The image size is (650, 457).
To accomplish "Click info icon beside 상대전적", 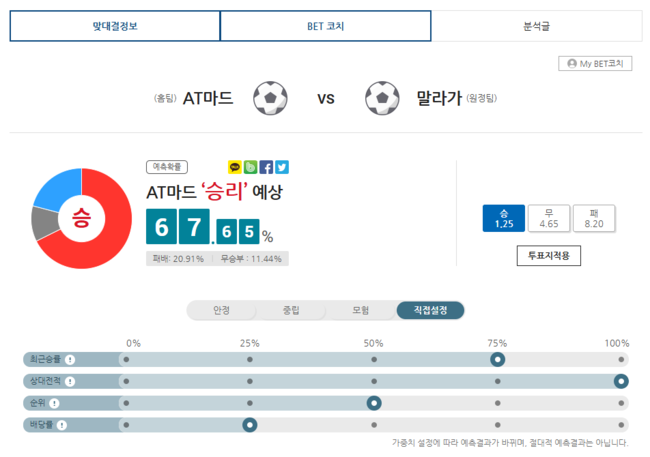I will pos(70,381).
